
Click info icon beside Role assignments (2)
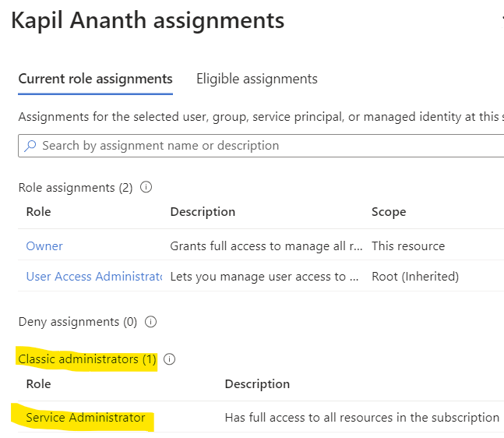pyautogui.click(x=146, y=188)
